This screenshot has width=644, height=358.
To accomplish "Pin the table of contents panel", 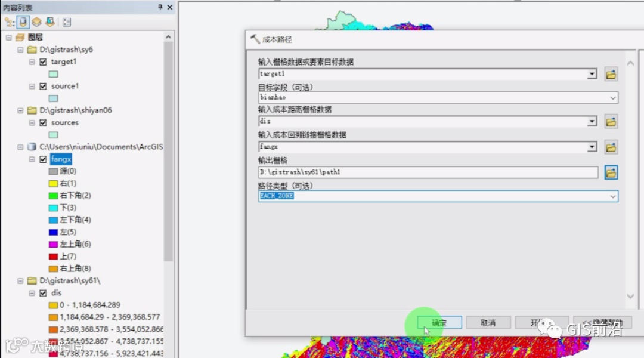I will [160, 7].
